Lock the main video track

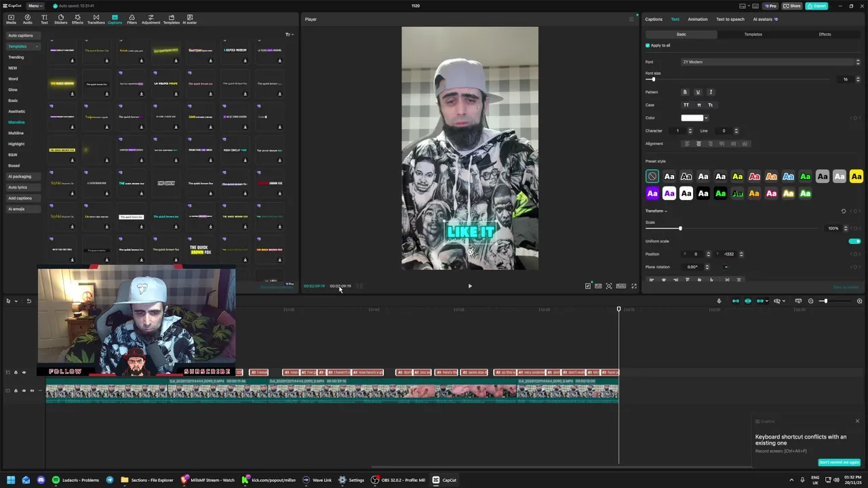click(16, 390)
